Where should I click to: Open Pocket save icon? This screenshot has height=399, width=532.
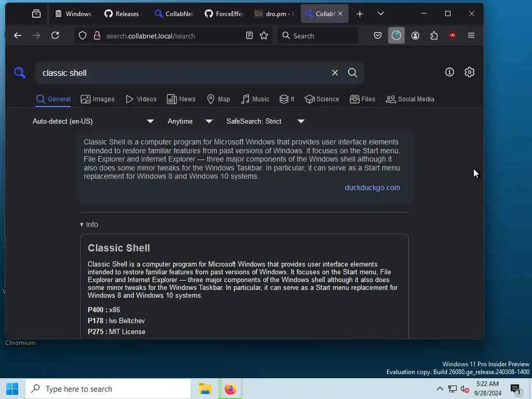click(x=378, y=36)
